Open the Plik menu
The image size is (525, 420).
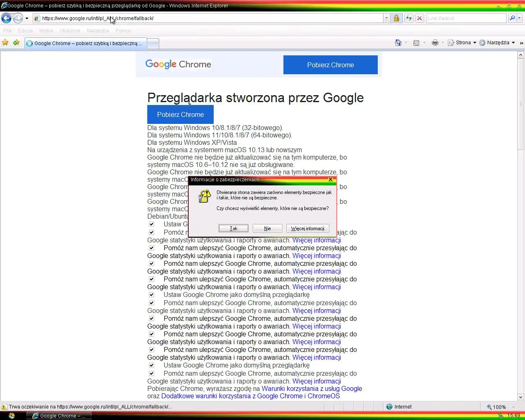click(x=7, y=31)
